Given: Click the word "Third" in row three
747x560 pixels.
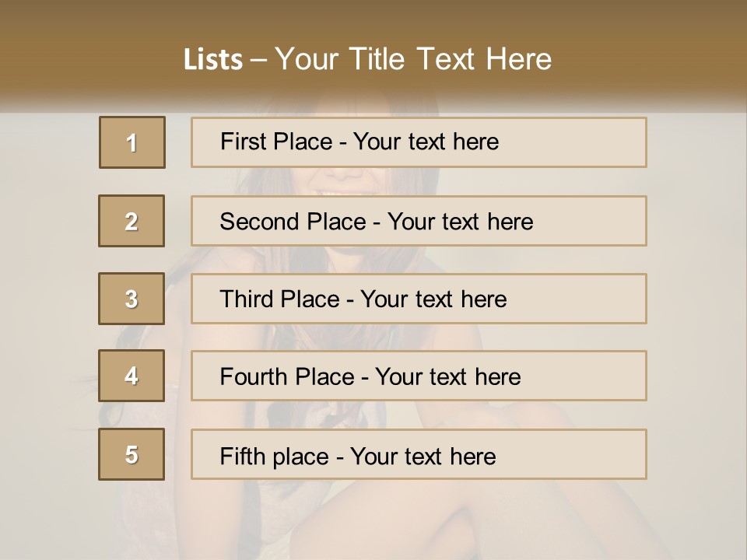Looking at the screenshot, I should pyautogui.click(x=246, y=299).
